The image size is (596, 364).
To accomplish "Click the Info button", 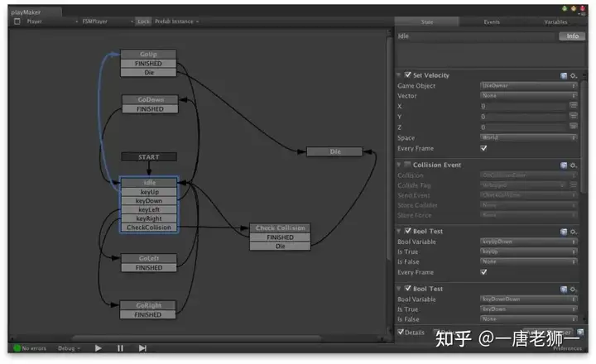I will [572, 36].
